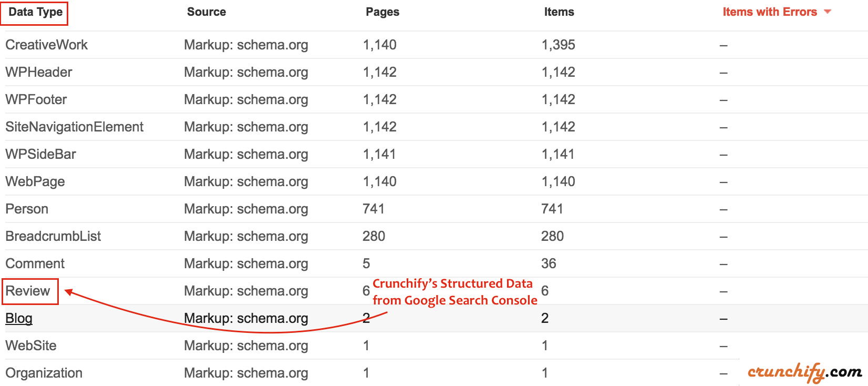View the Organization data type details

(44, 373)
